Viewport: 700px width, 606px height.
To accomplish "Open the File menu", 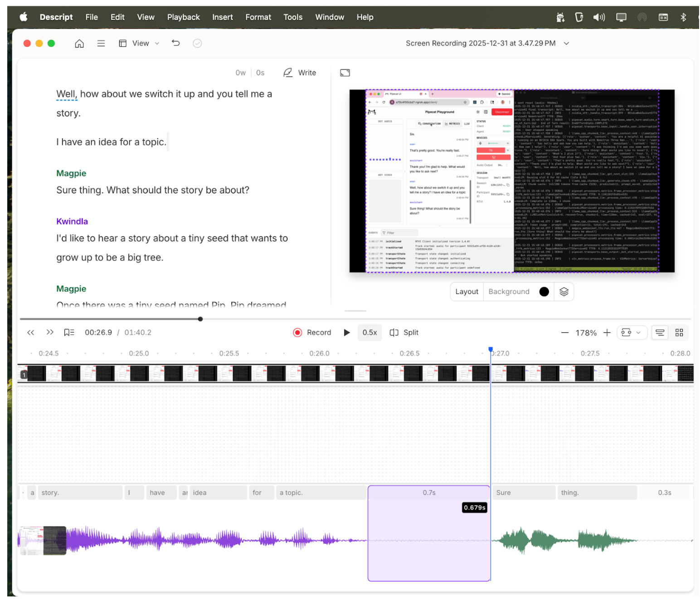I will 92,17.
